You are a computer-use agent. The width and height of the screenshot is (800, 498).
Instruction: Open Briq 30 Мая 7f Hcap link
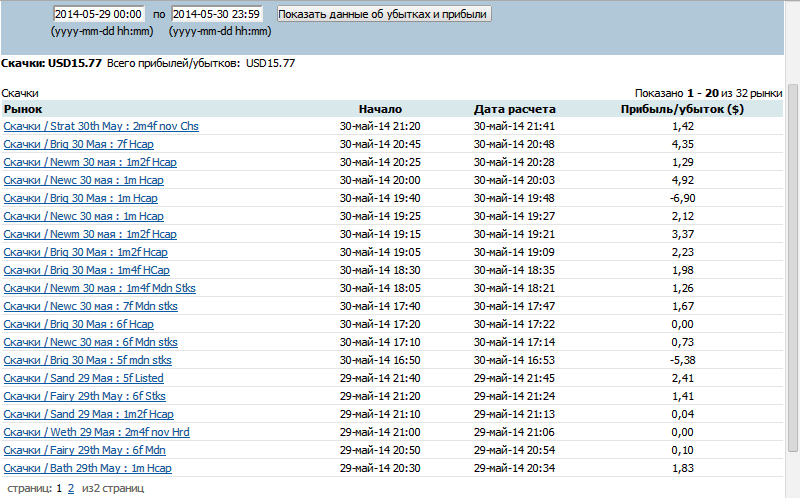pos(79,144)
